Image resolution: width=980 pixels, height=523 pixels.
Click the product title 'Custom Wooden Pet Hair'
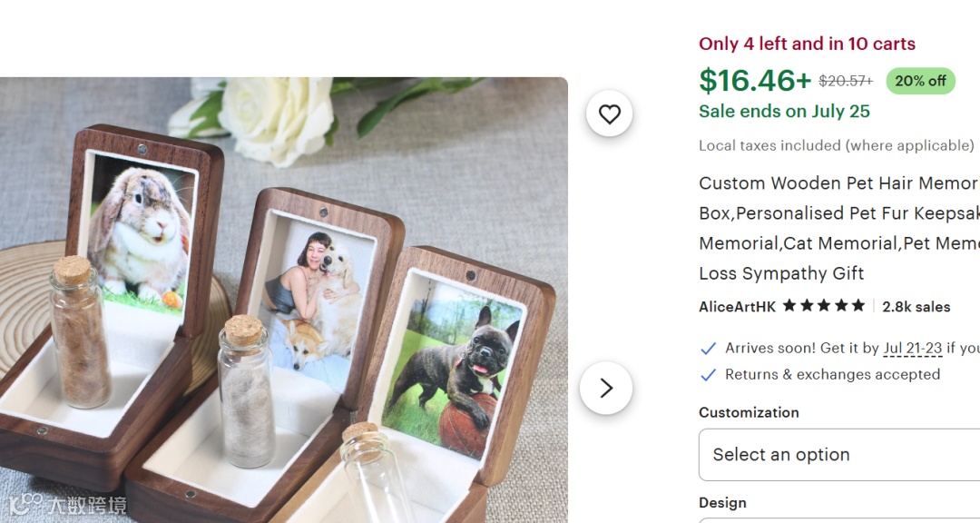coord(839,228)
